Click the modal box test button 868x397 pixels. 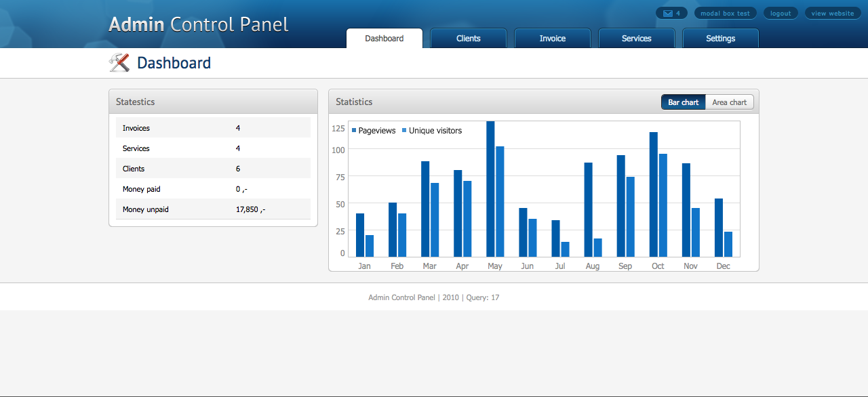725,13
